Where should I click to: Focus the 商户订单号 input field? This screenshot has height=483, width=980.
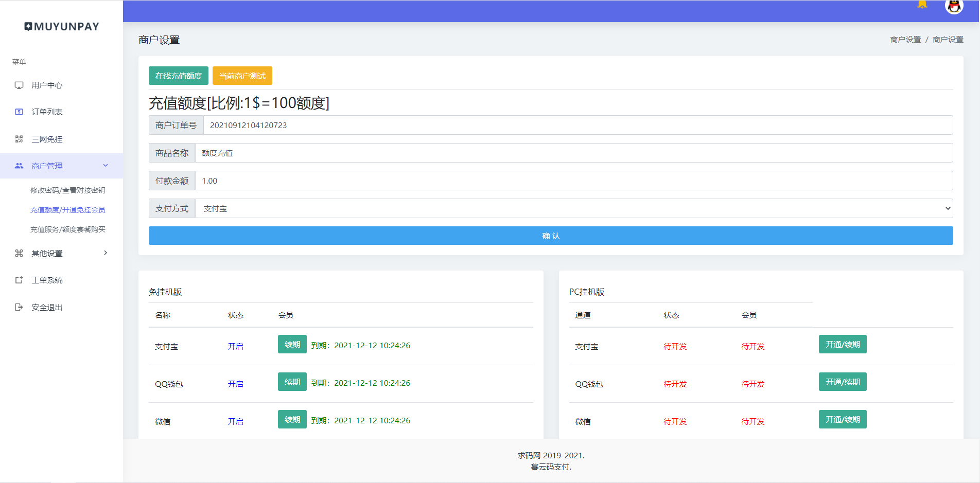tap(578, 125)
